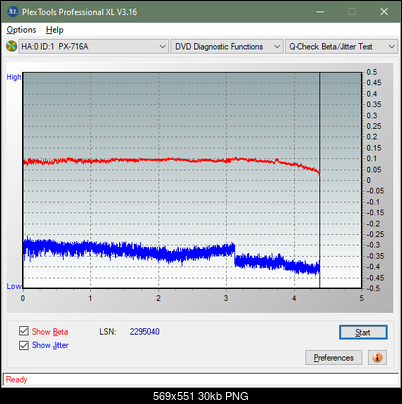Click the PlexTools XL app icon in title bar
The image size is (402, 404).
[13, 12]
